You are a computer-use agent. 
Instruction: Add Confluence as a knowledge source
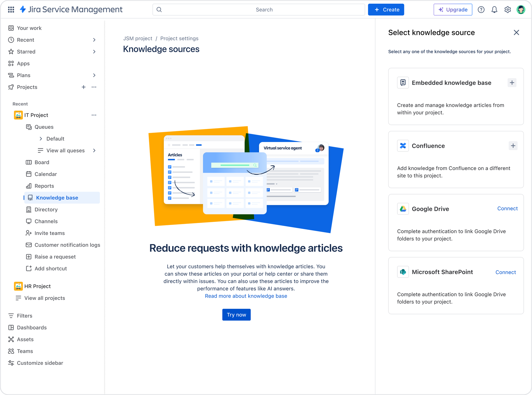click(x=513, y=146)
